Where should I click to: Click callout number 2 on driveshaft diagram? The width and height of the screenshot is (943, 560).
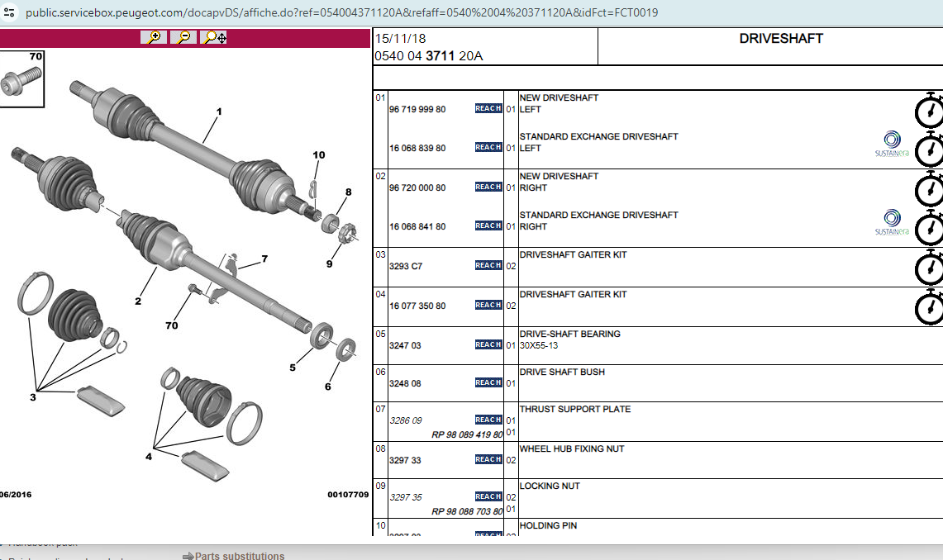pos(138,301)
